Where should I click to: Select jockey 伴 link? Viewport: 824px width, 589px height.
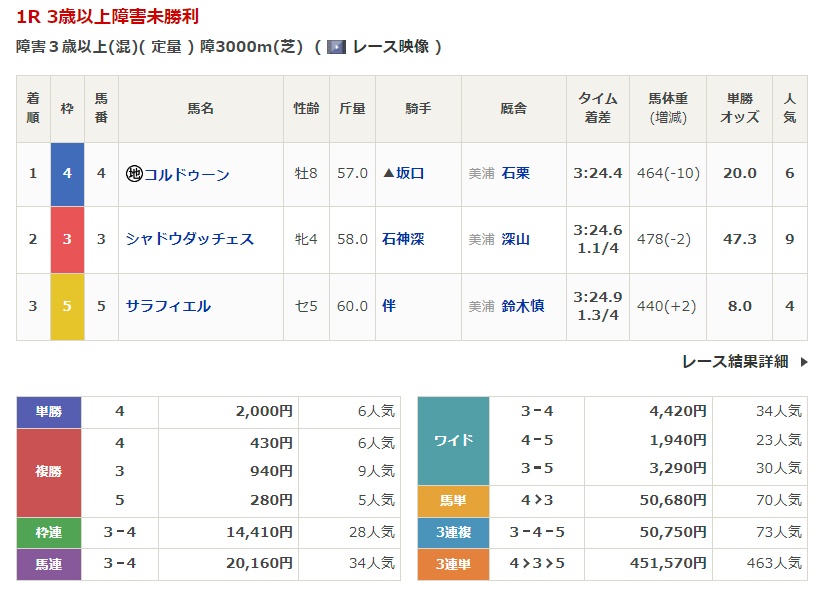click(389, 306)
